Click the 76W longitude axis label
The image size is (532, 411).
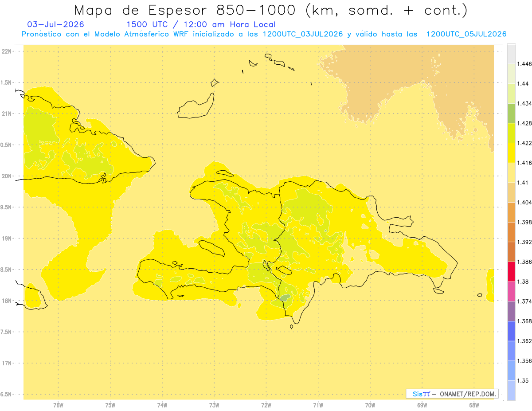click(x=58, y=405)
